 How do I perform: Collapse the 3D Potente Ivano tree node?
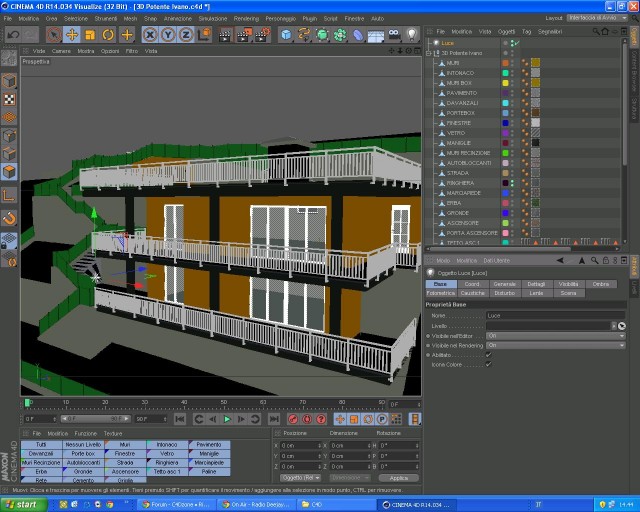429,53
